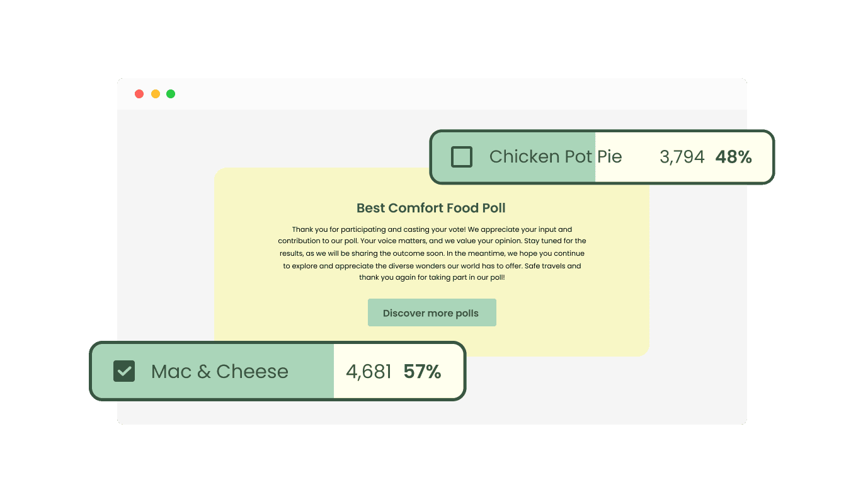Click the empty square icon on Chicken Pot Pie
Image resolution: width=863 pixels, height=504 pixels.
461,157
